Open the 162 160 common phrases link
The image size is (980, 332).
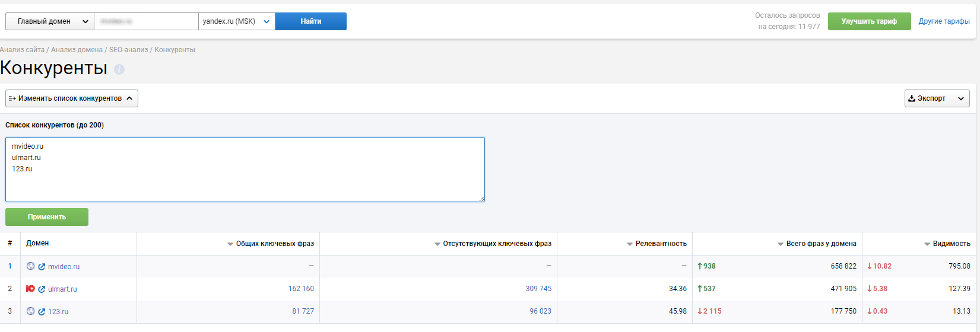tap(301, 289)
